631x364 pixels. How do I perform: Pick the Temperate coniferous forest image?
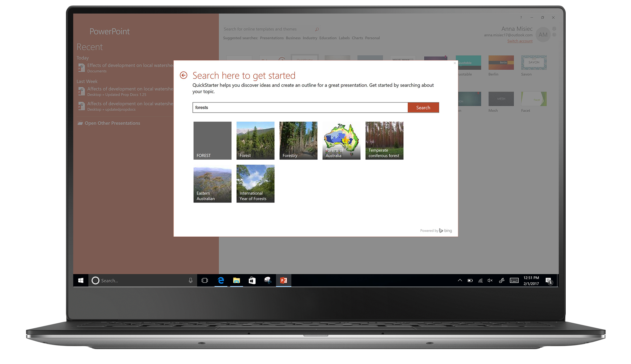point(384,140)
